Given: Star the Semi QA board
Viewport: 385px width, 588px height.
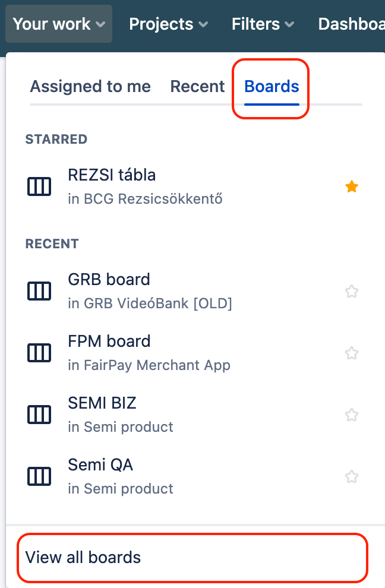Looking at the screenshot, I should coord(352,477).
